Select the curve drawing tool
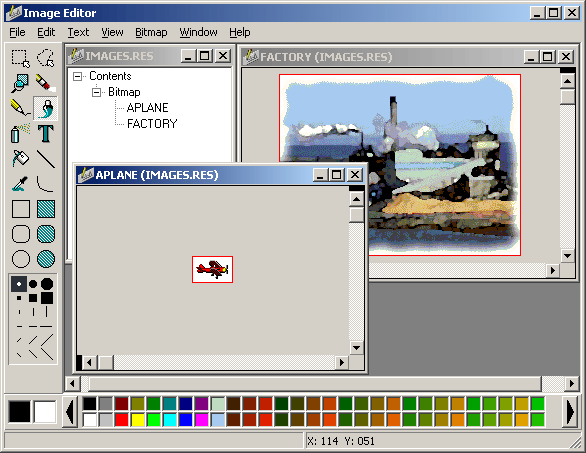Screen dimensions: 586x453 (46, 184)
